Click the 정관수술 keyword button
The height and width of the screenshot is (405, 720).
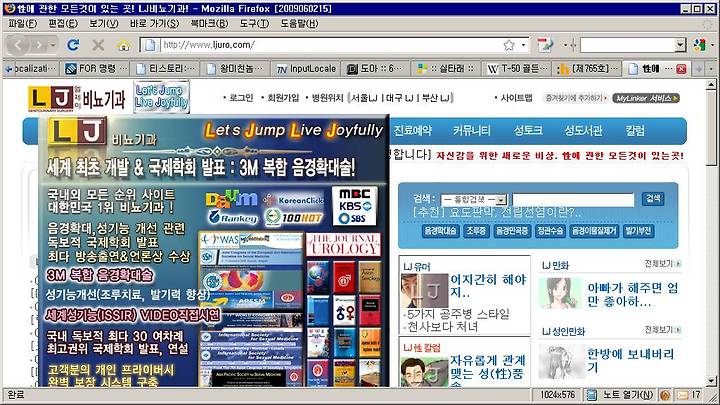tap(550, 231)
